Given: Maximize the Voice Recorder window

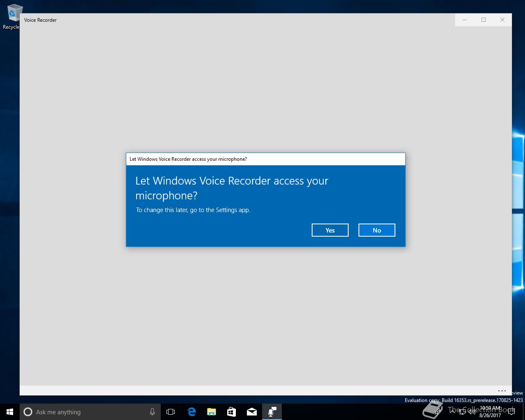Looking at the screenshot, I should pos(484,20).
